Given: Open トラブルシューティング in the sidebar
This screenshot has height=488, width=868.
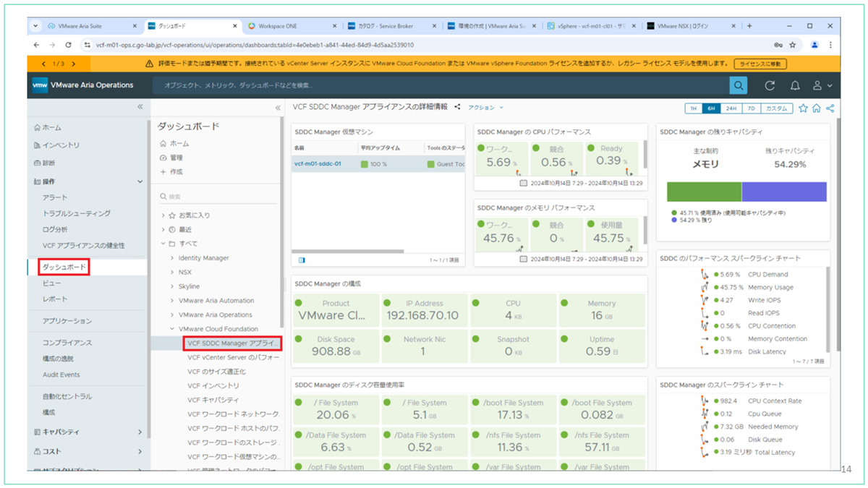Looking at the screenshot, I should tap(77, 213).
